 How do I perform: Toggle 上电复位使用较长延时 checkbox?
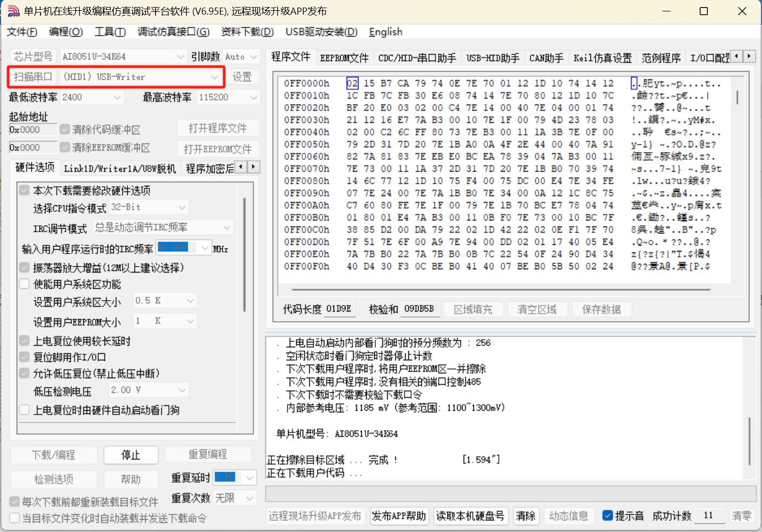pyautogui.click(x=24, y=341)
